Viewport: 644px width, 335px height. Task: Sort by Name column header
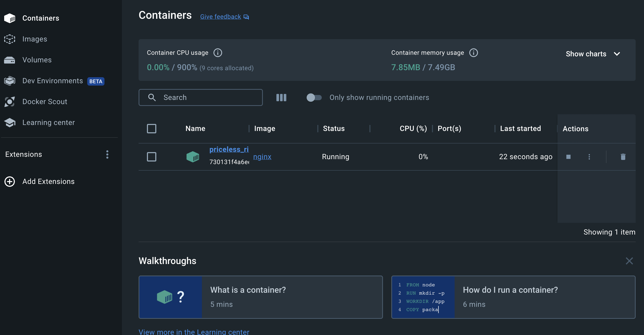[x=195, y=129]
